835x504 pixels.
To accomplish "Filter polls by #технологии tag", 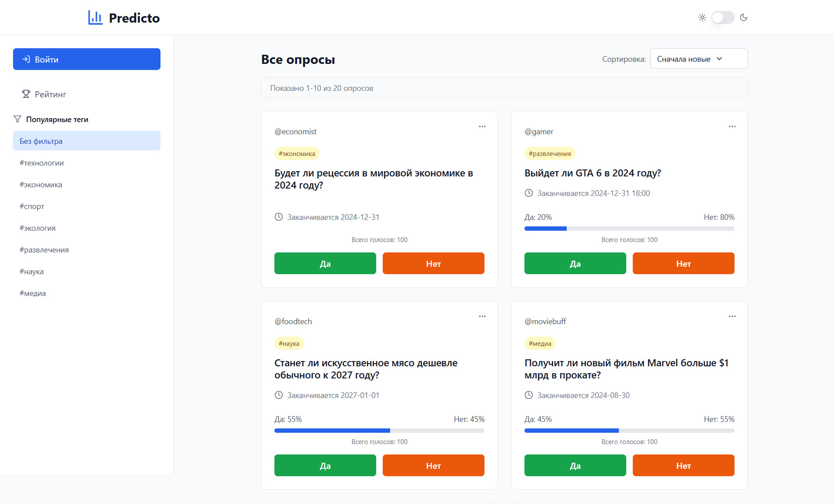I will point(42,163).
